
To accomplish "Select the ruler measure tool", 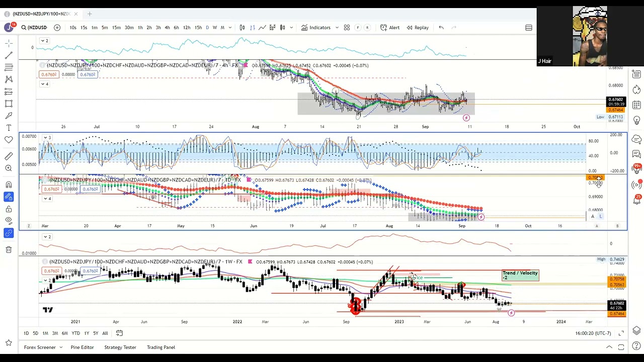I will [x=9, y=156].
